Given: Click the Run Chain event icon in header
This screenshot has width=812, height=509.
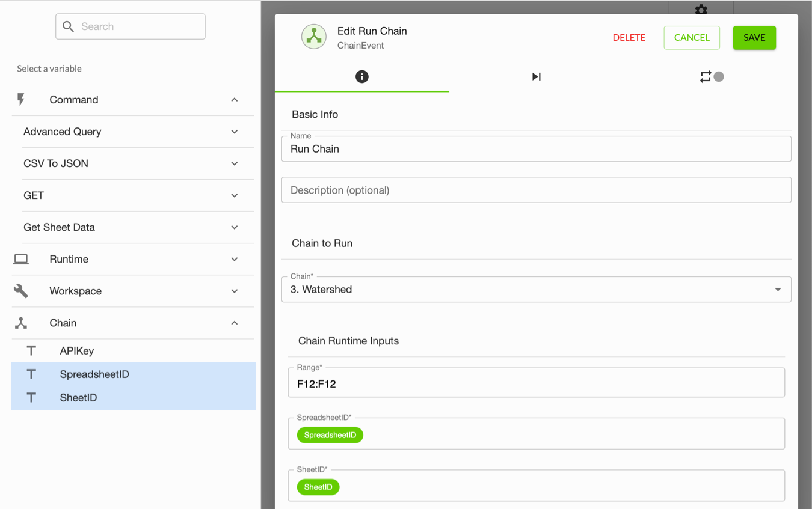Looking at the screenshot, I should (313, 37).
